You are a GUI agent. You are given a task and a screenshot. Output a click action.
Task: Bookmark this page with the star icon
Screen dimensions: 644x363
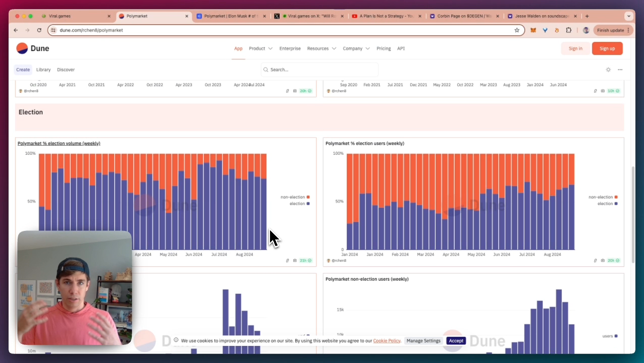click(517, 30)
